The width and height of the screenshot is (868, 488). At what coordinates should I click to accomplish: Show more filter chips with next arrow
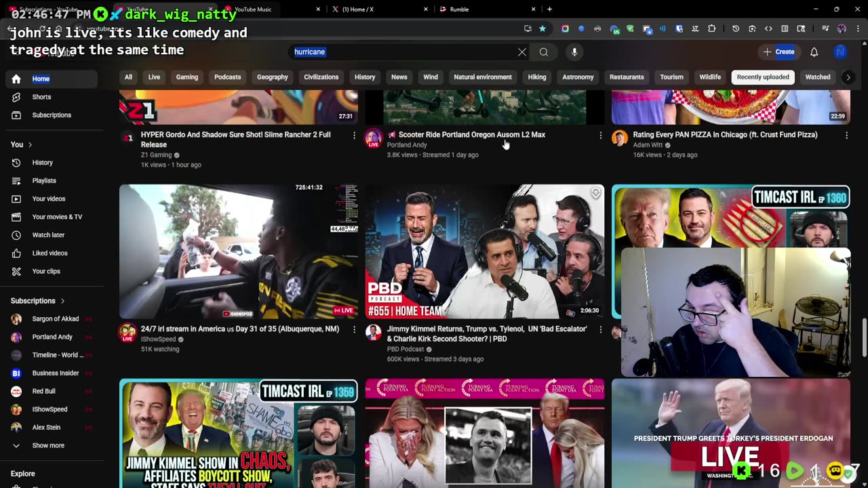click(848, 77)
